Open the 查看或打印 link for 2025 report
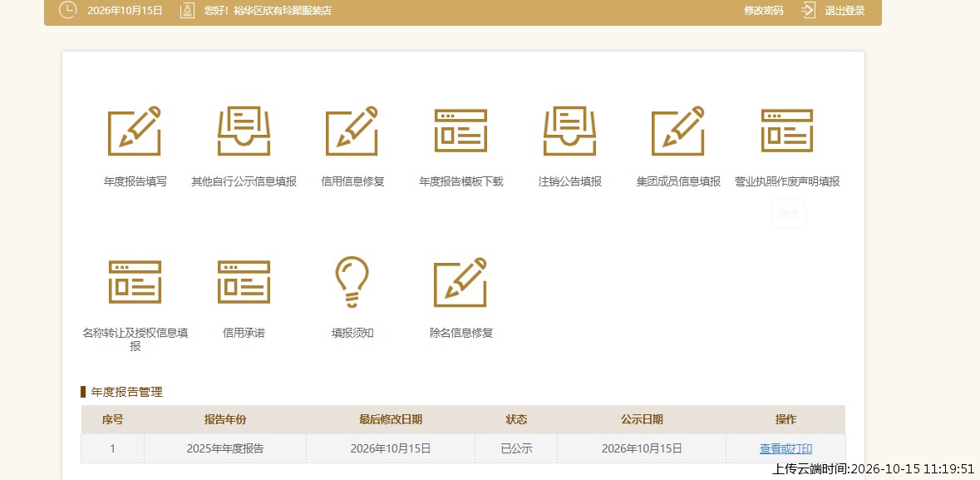Image resolution: width=980 pixels, height=480 pixels. (786, 448)
